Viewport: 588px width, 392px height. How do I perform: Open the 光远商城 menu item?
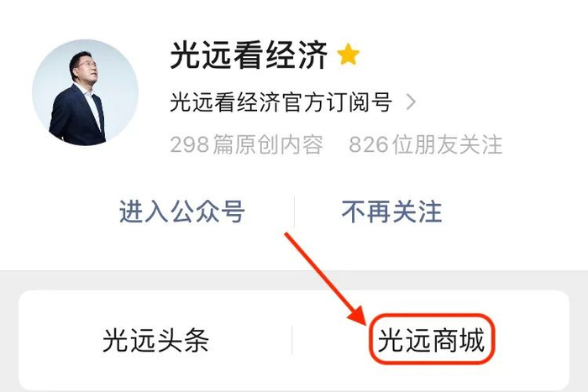pyautogui.click(x=431, y=340)
